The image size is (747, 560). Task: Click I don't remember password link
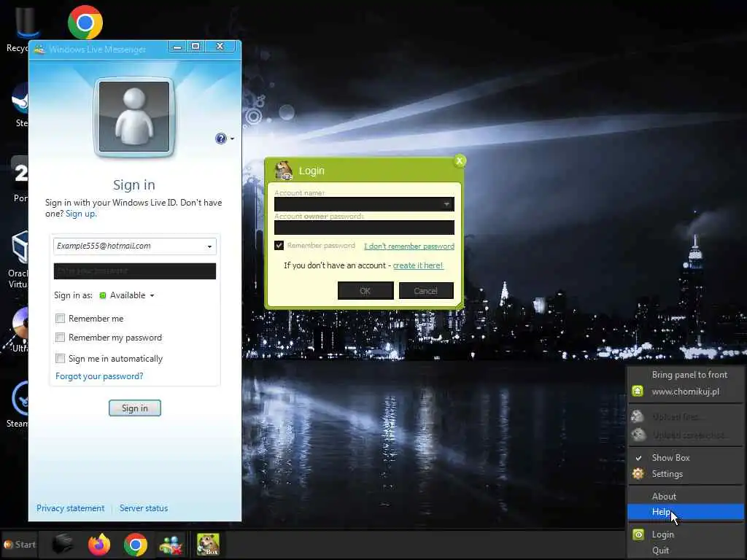[409, 246]
